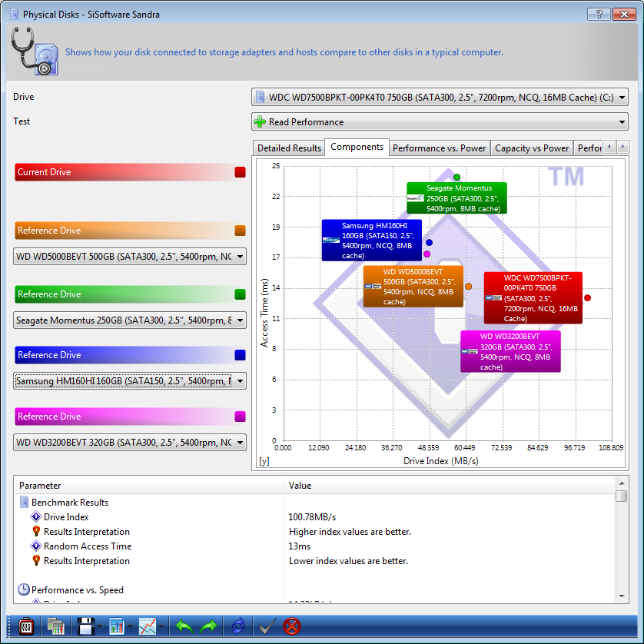Click the results list scroll down arrow
The width and height of the screenshot is (644, 644).
click(622, 596)
